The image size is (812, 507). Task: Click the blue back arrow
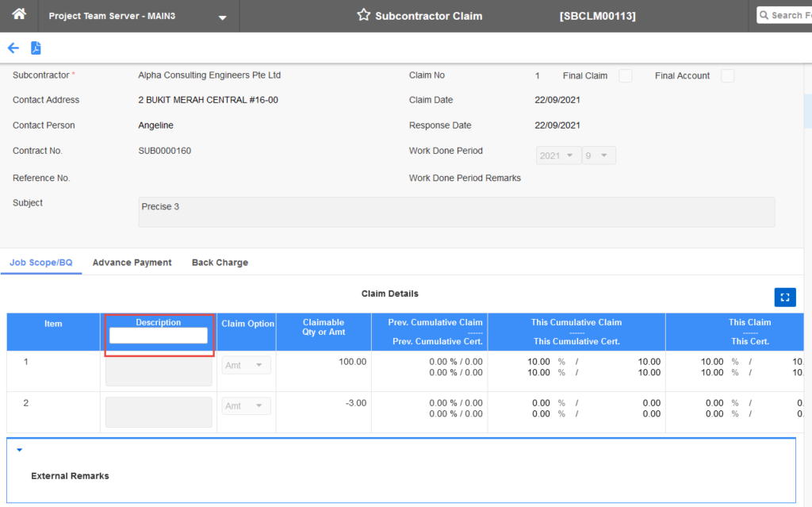point(13,48)
